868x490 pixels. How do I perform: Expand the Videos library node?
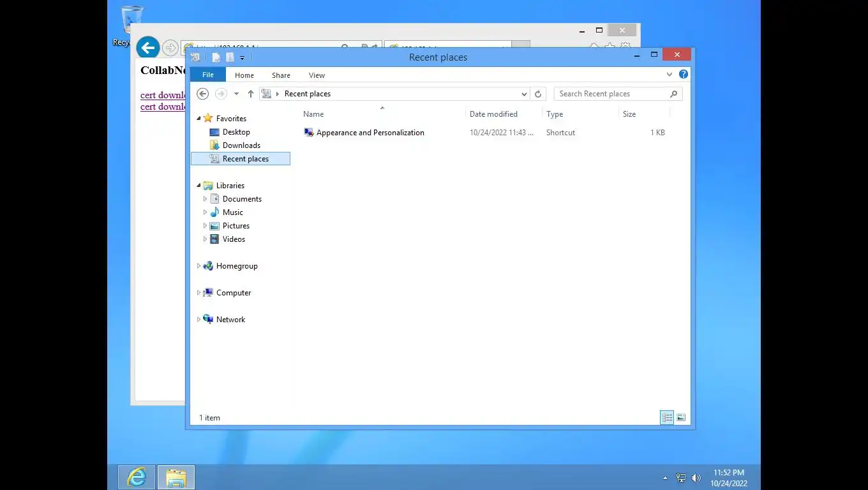205,239
